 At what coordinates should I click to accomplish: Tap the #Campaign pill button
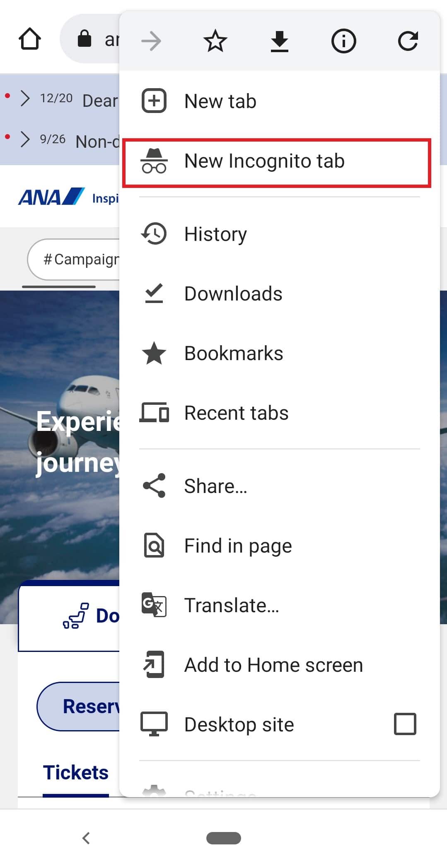click(74, 260)
